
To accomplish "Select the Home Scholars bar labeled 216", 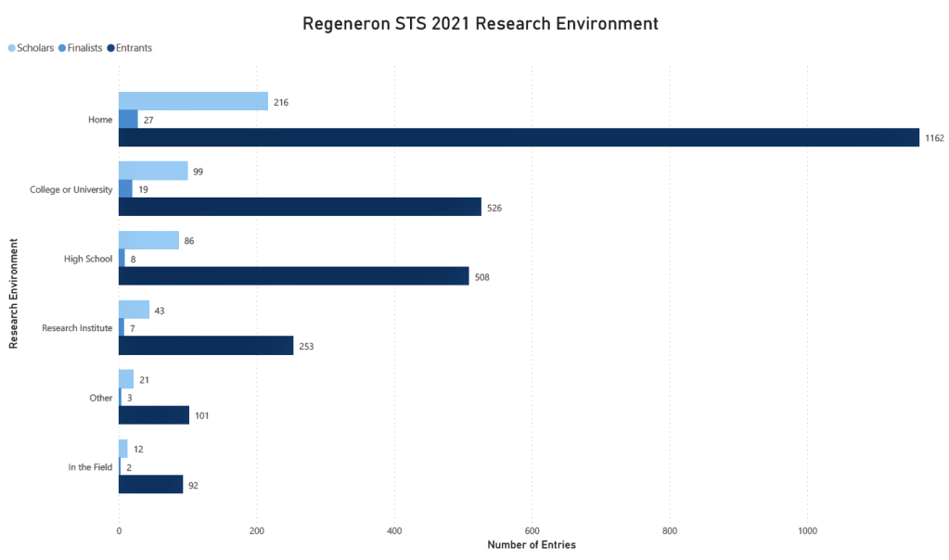I will point(193,102).
